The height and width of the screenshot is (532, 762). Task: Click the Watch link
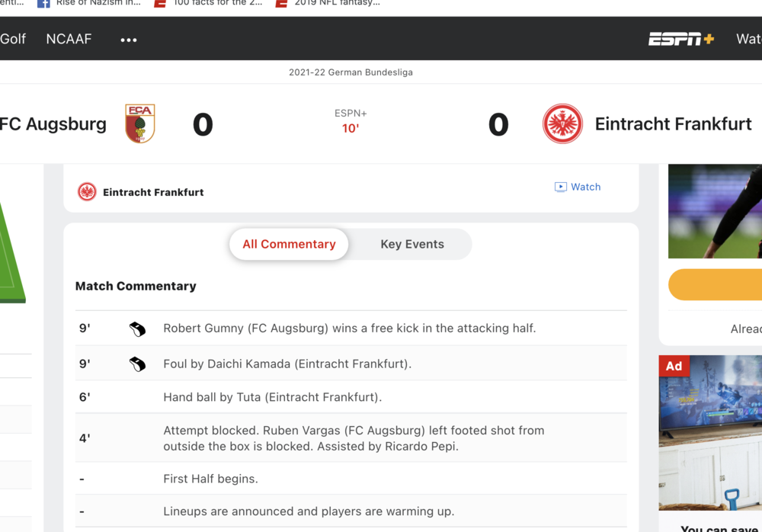click(x=585, y=187)
